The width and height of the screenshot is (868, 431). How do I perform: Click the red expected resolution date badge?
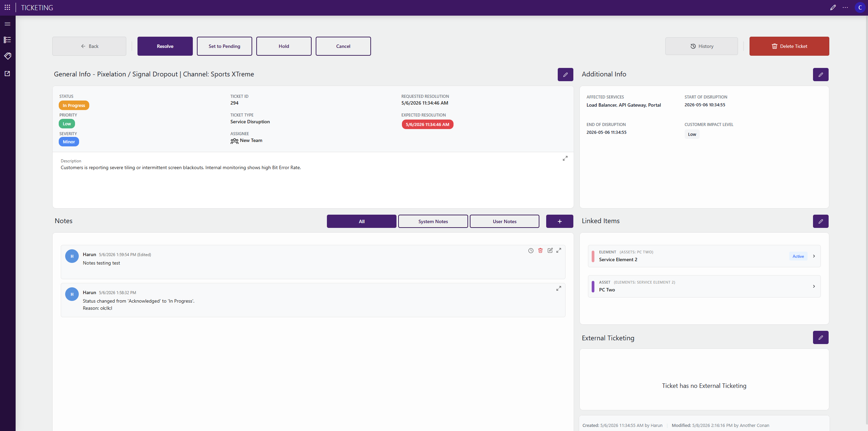427,125
